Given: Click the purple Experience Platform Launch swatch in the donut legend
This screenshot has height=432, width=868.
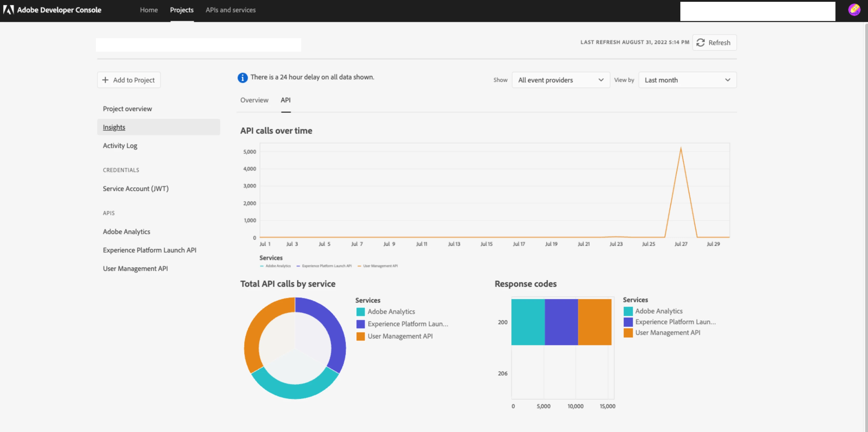Looking at the screenshot, I should pos(360,324).
